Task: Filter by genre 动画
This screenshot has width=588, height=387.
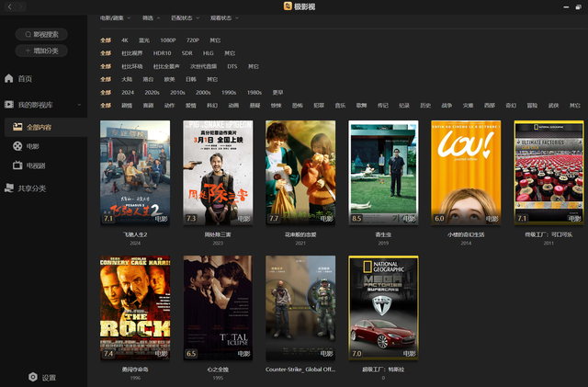Action: 233,106
